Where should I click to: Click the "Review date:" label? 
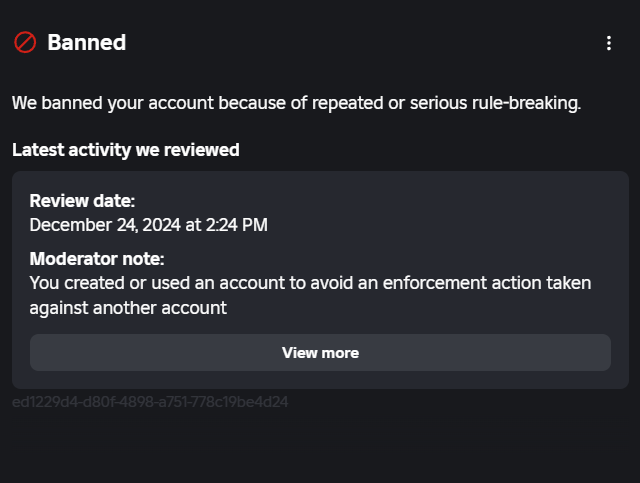point(82,201)
